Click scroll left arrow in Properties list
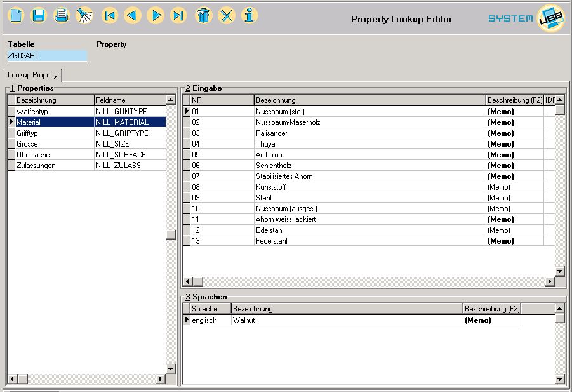Screen dimensions: 572x392 (12, 379)
